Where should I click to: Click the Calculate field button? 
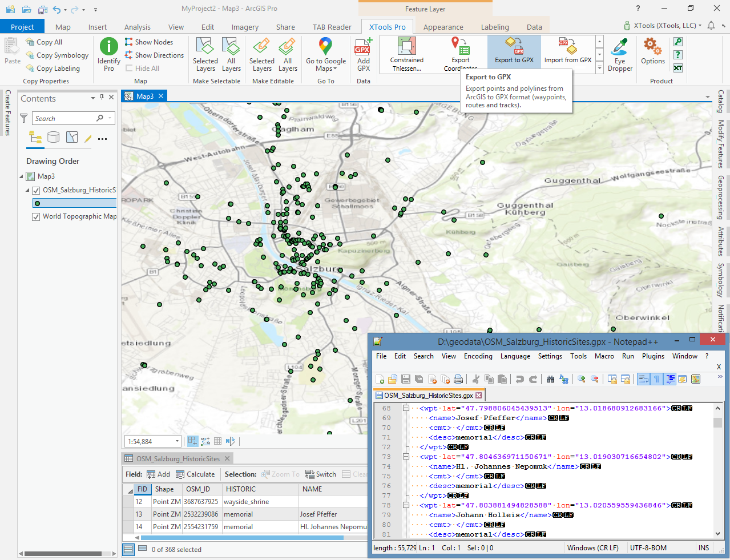[195, 474]
